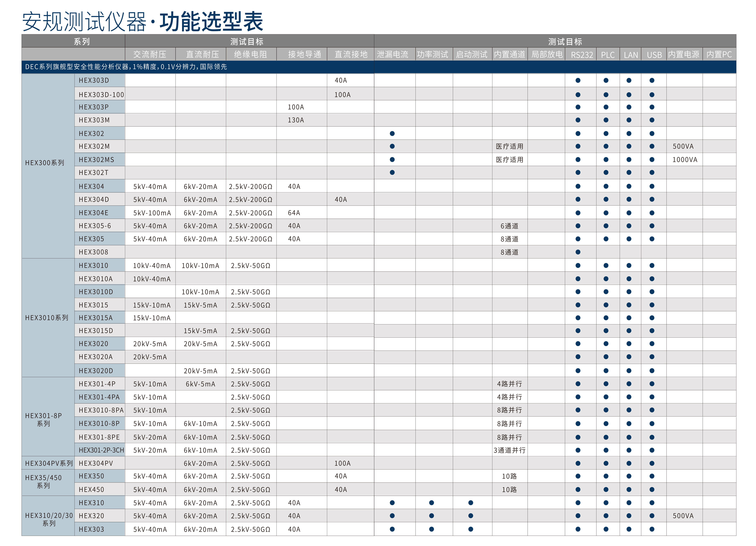756x546 pixels.
Task: Click the 直流耐压 column header
Action: point(201,54)
